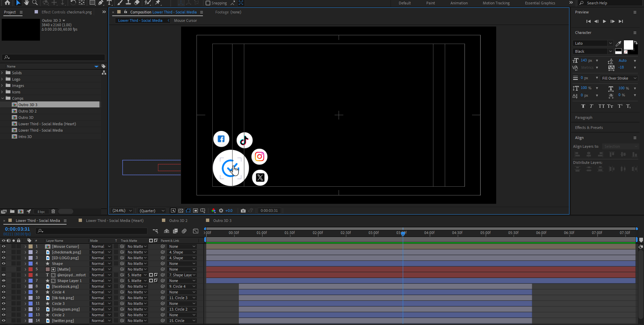Select the Horizontal Type tool

click(109, 3)
